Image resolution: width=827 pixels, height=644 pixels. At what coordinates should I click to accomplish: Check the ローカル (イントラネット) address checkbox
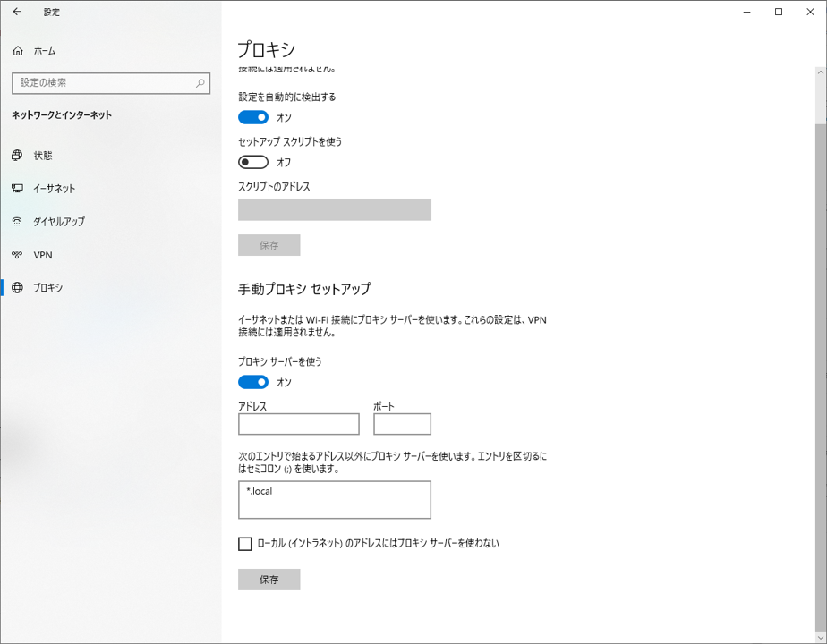click(x=244, y=543)
